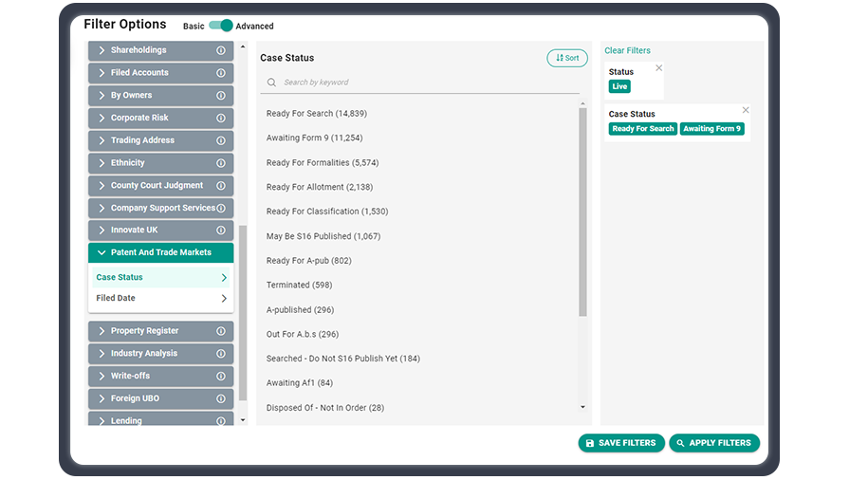Click the Live status tag
Image resolution: width=868 pixels, height=480 pixels.
(619, 86)
